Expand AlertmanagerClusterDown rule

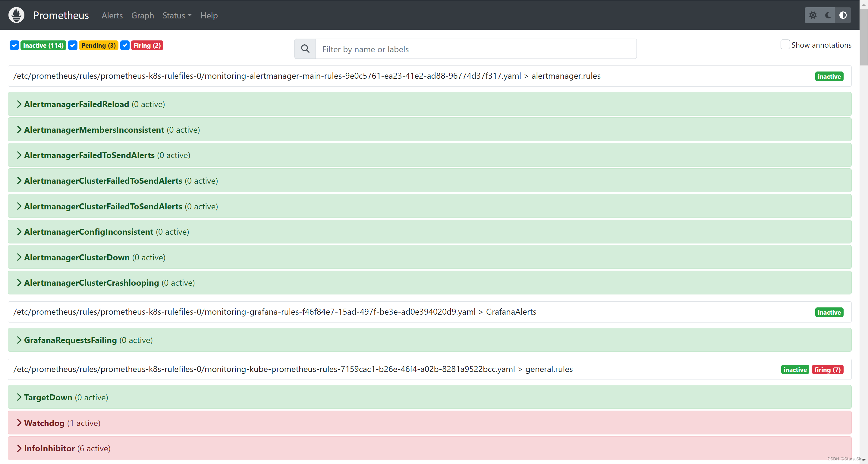pos(429,257)
